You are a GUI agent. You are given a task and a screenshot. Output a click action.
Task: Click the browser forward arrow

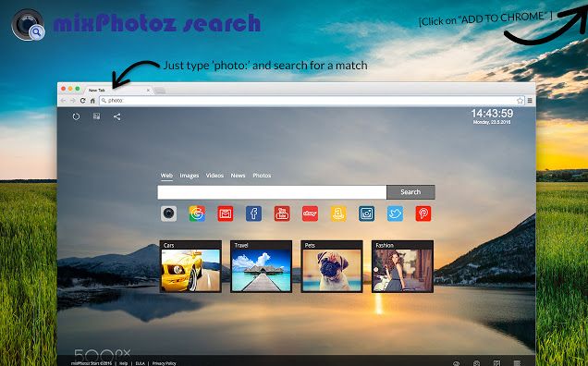73,101
